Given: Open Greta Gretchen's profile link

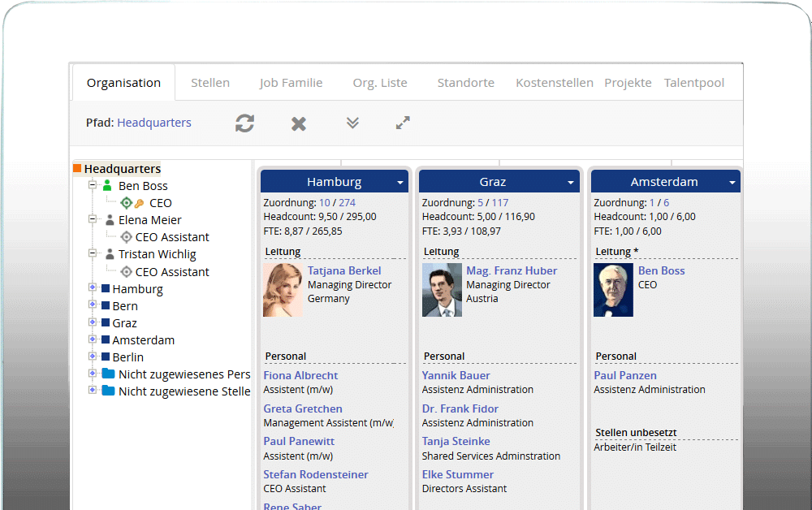Looking at the screenshot, I should pos(302,408).
